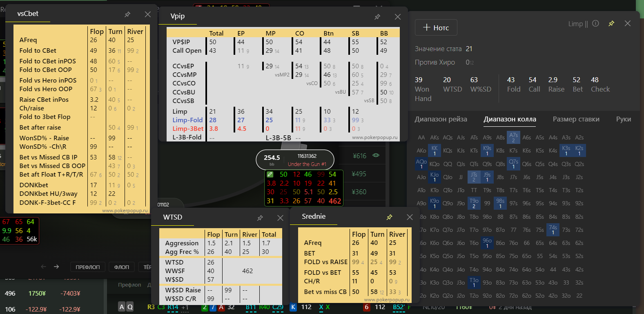Click the green pencil note icon in HUD
Viewport: 644px width, 314px height.
[270, 174]
